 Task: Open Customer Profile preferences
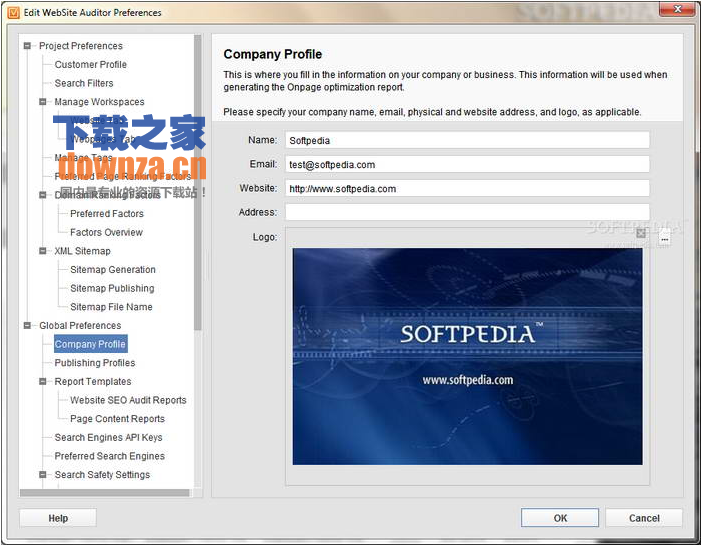tap(90, 64)
